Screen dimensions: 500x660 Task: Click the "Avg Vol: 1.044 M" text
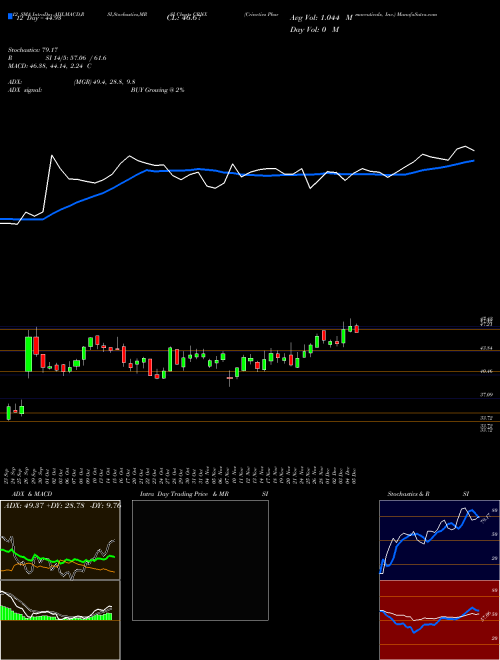pos(321,18)
